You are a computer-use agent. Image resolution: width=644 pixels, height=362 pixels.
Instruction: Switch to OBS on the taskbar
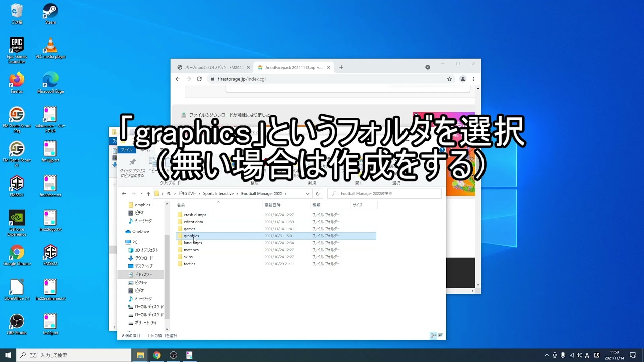click(174, 355)
